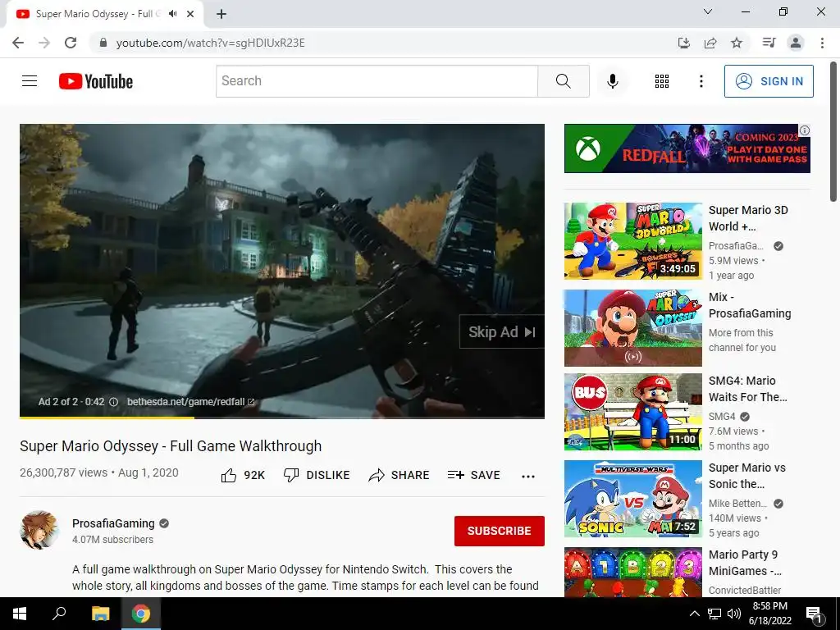Open the volume control in tray
The height and width of the screenshot is (630, 840).
[734, 614]
